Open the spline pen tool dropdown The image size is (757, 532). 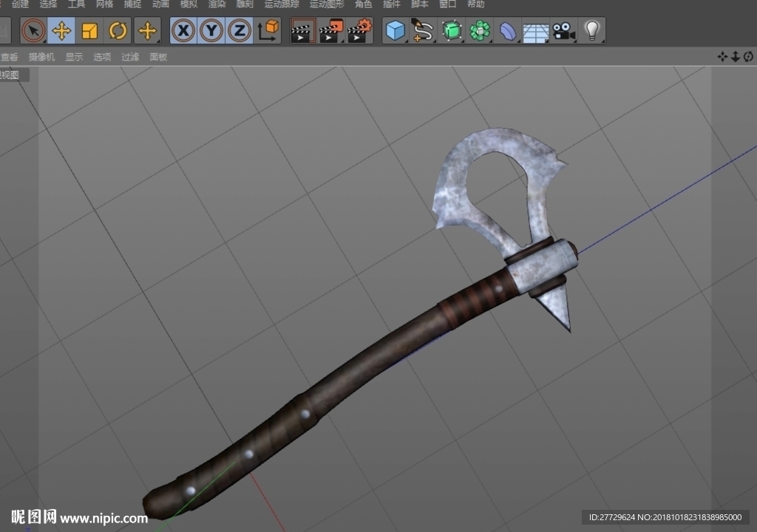(424, 31)
